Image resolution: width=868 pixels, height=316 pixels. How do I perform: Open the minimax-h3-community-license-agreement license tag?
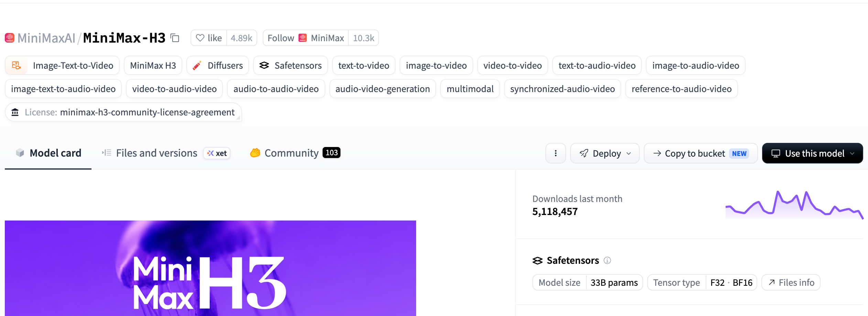coord(123,112)
